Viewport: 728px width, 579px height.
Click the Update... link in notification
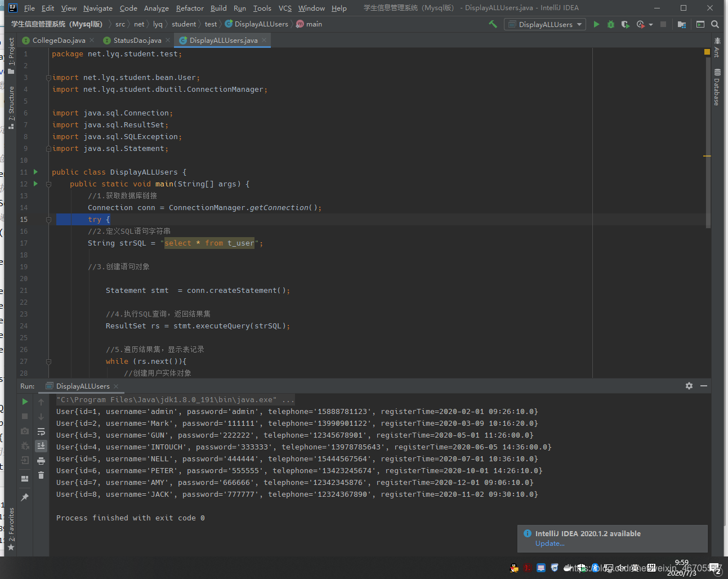tap(550, 544)
